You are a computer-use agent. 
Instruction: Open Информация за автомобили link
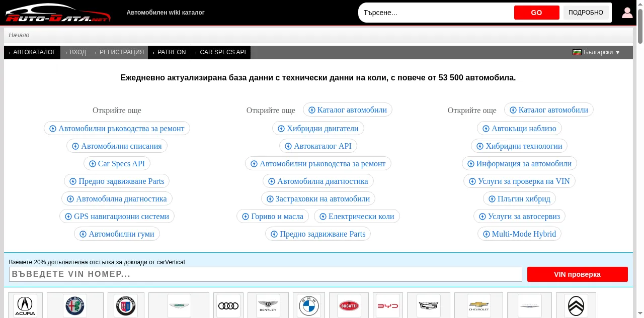click(x=519, y=163)
